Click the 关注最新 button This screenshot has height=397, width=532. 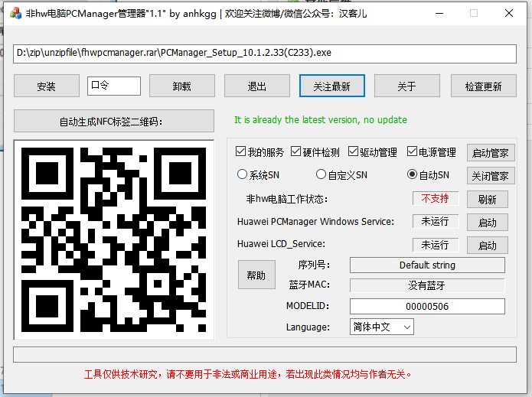tap(332, 86)
